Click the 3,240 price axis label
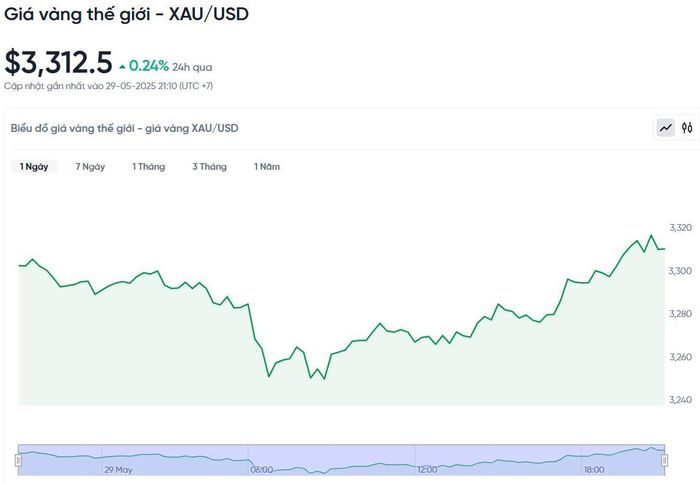Image resolution: width=700 pixels, height=483 pixels. [x=680, y=400]
